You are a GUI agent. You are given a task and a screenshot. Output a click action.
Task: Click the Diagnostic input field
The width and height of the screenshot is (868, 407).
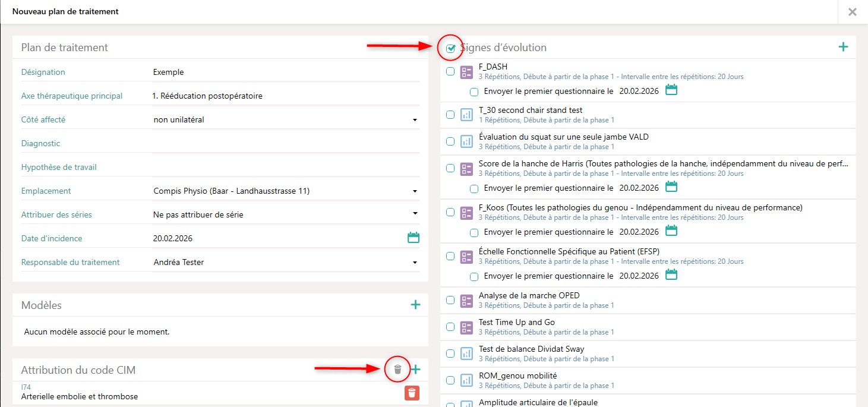point(285,144)
